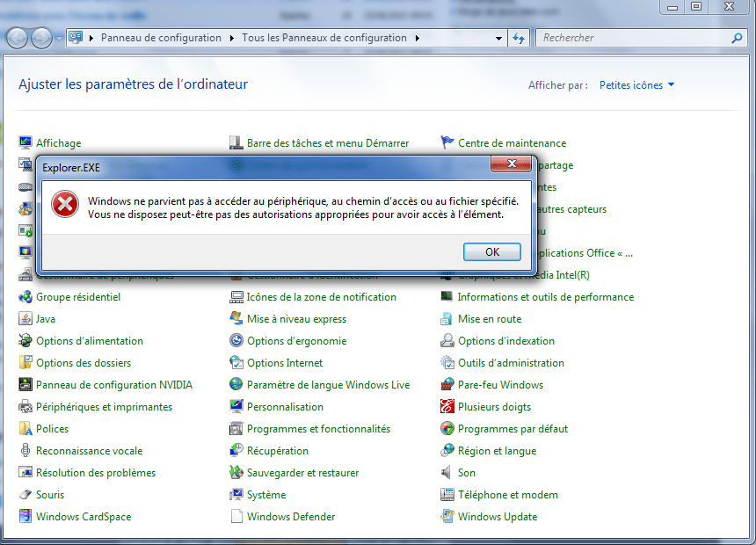This screenshot has width=756, height=545.
Task: Open the Petites icônes view dropdown
Action: pos(636,85)
